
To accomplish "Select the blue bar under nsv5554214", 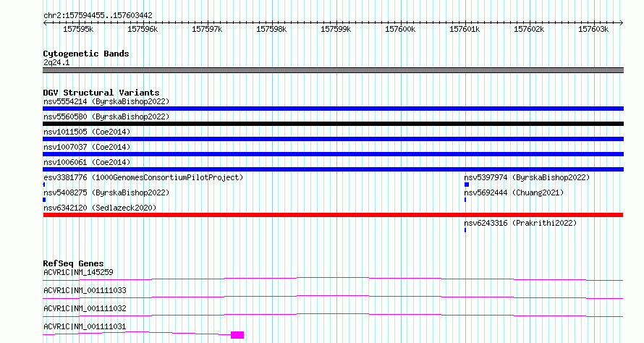I will click(x=333, y=109).
